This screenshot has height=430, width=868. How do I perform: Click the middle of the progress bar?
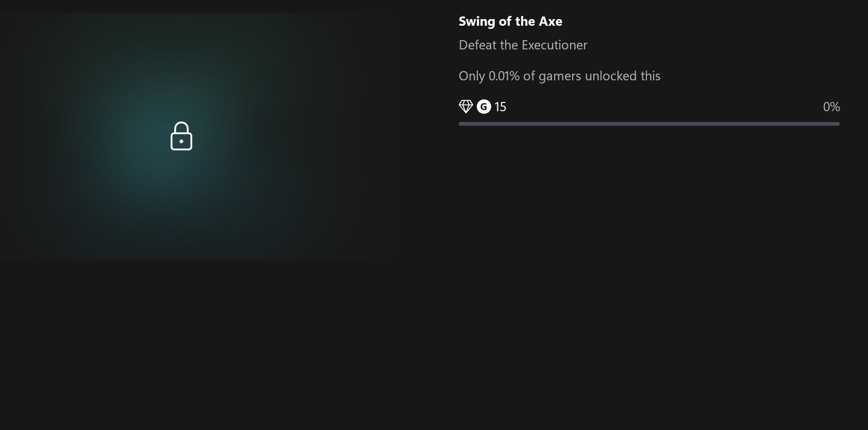click(649, 124)
